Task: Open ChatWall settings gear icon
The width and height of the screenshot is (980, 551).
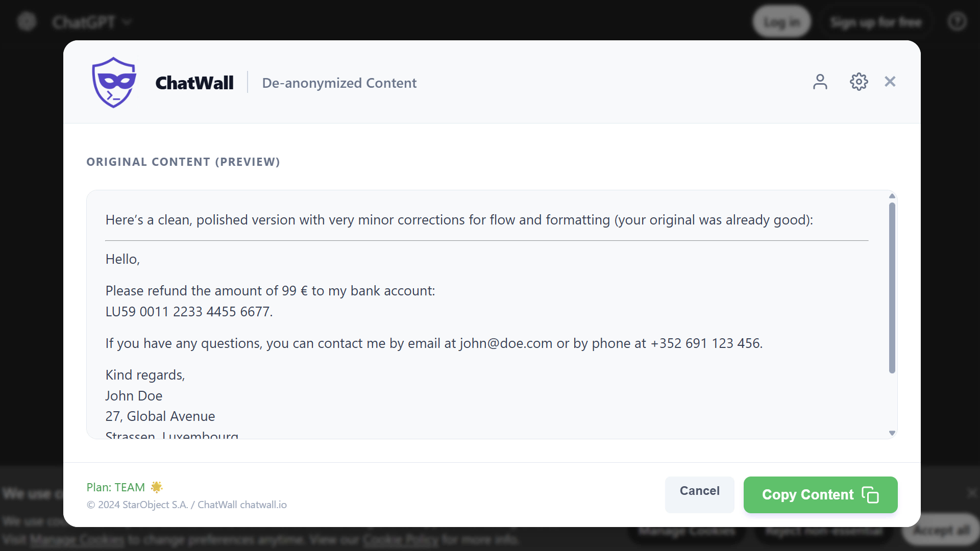Action: pyautogui.click(x=859, y=82)
